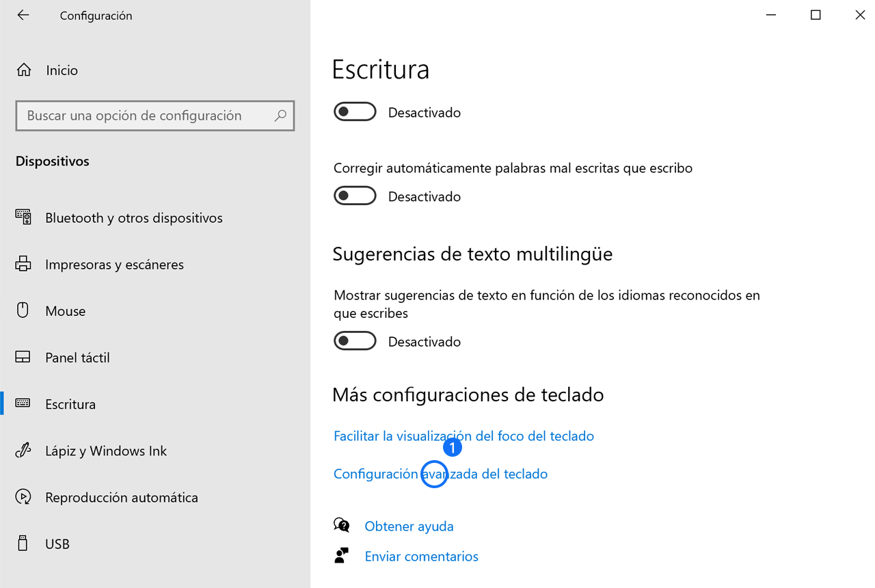Select the Mouse icon in sidebar
Viewport: 875px width, 588px height.
(23, 310)
